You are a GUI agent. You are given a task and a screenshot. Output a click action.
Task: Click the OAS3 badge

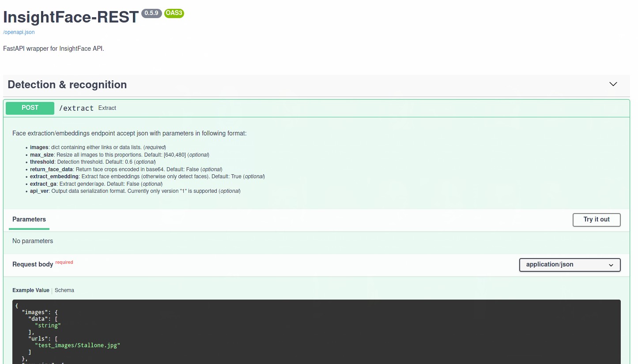coord(174,13)
